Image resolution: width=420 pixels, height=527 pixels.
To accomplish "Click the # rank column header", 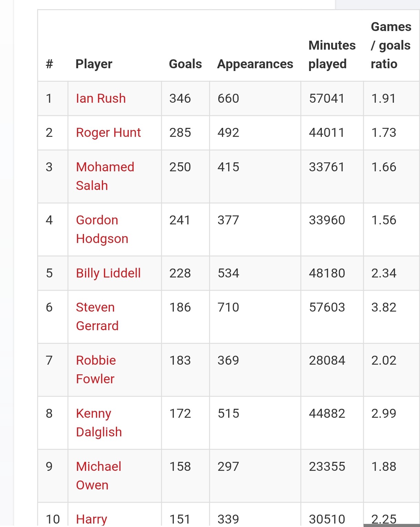I will coord(50,64).
